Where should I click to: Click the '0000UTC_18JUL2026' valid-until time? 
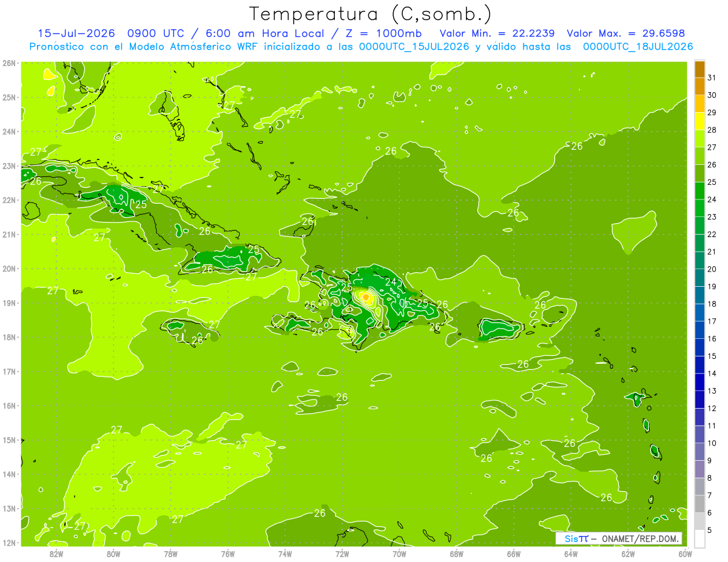(638, 46)
